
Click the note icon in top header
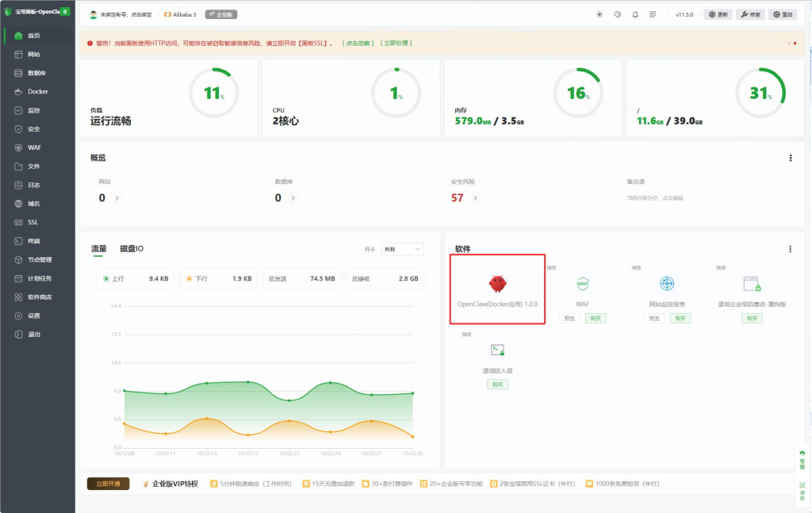[x=653, y=14]
